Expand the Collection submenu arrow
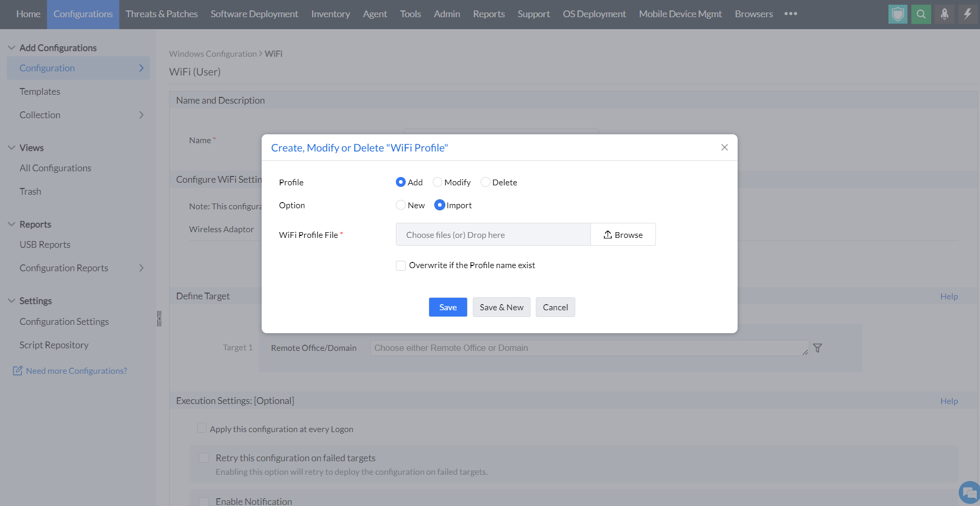Screen dimensions: 980x506 [141, 115]
